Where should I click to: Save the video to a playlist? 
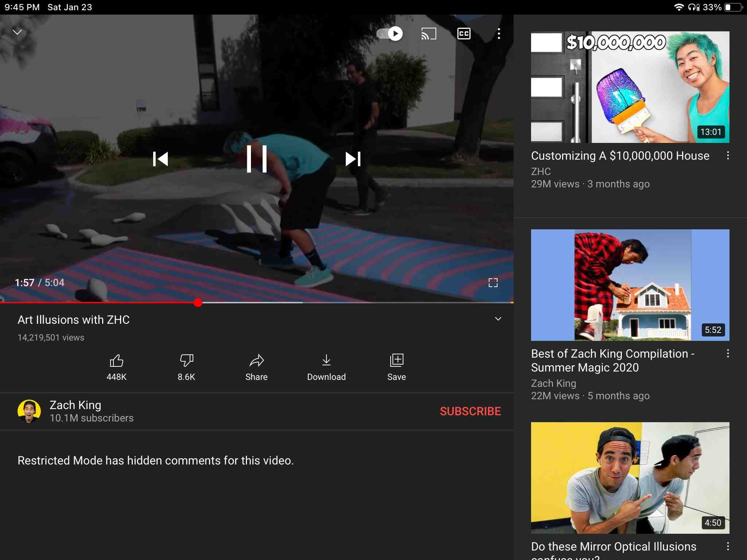pos(396,367)
